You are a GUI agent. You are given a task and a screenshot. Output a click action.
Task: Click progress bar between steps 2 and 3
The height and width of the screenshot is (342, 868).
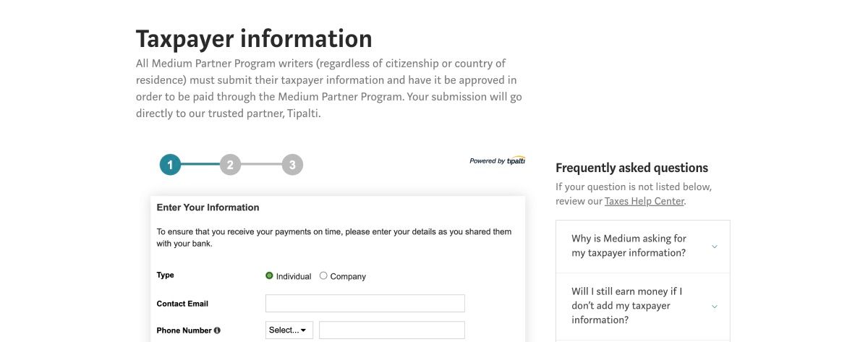pyautogui.click(x=261, y=165)
